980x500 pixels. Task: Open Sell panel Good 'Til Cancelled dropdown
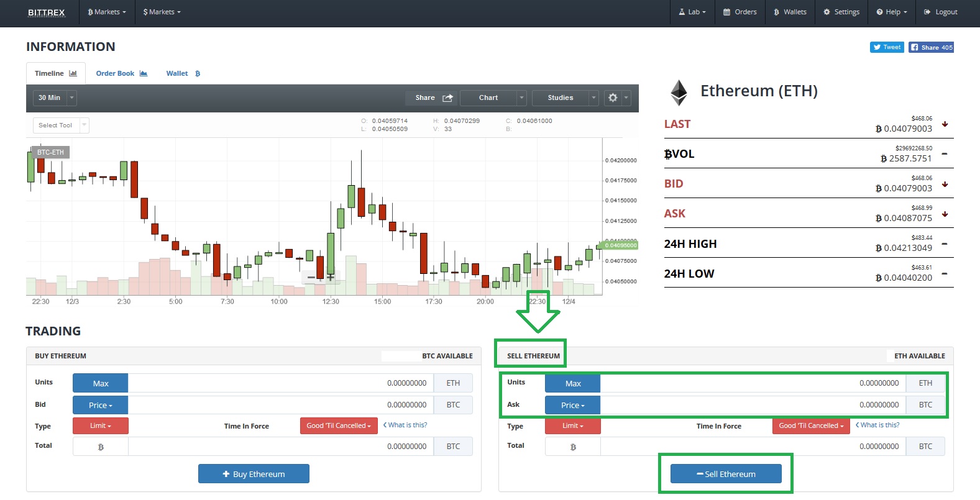pos(811,426)
